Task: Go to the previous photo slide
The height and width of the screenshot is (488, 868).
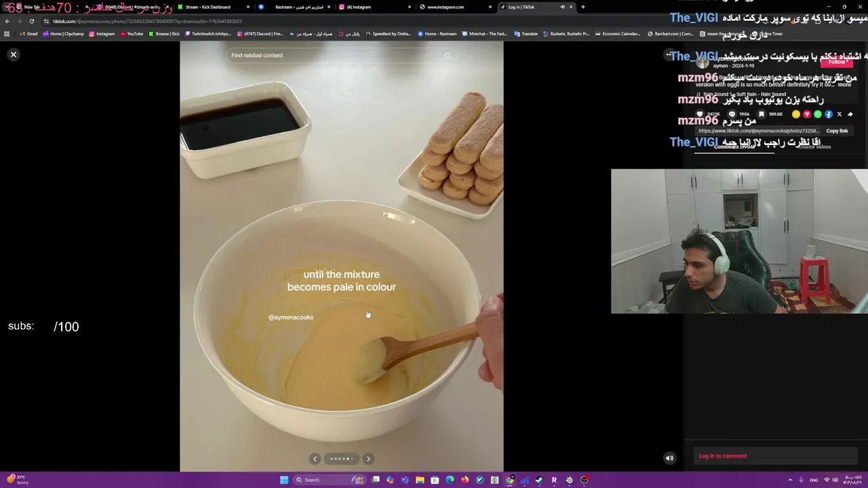Action: [315, 459]
